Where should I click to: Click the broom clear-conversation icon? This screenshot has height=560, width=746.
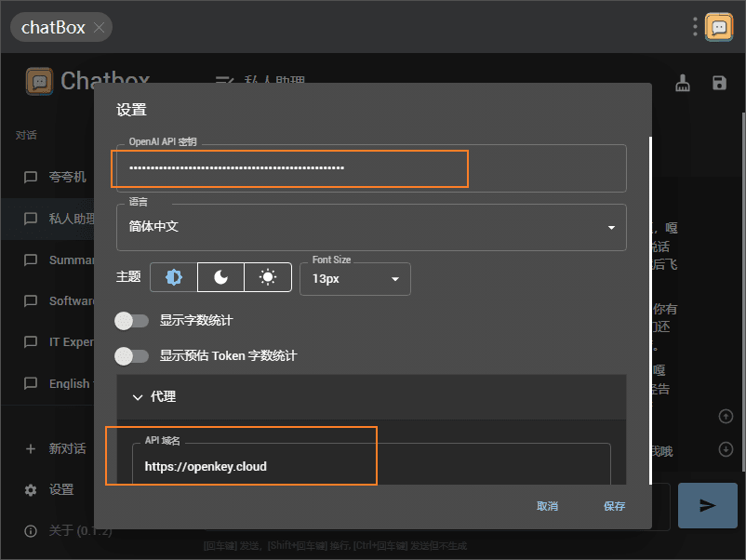[x=683, y=83]
